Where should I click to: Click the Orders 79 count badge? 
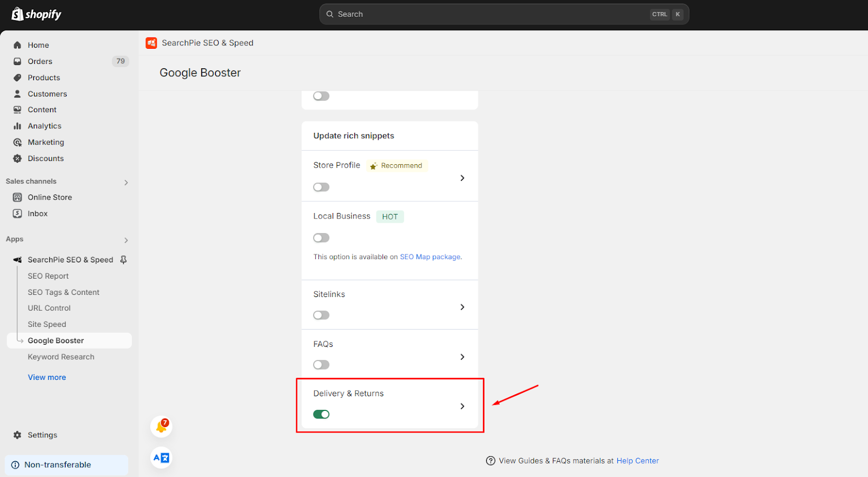tap(120, 61)
